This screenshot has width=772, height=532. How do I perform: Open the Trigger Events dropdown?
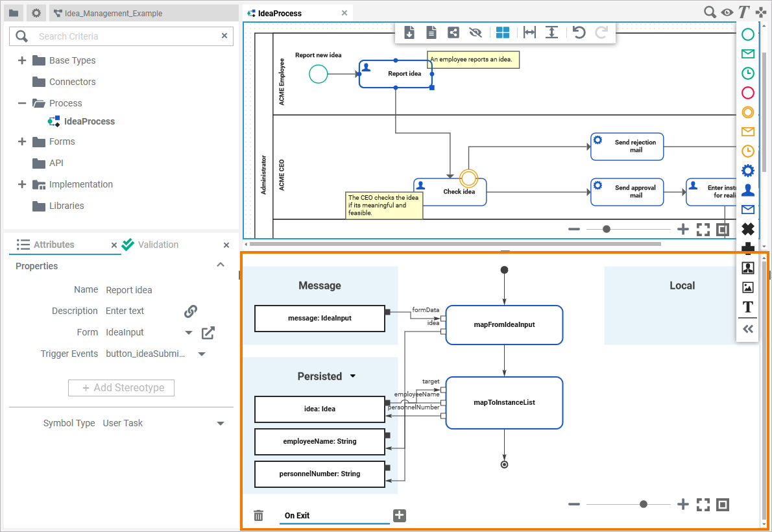click(x=202, y=354)
